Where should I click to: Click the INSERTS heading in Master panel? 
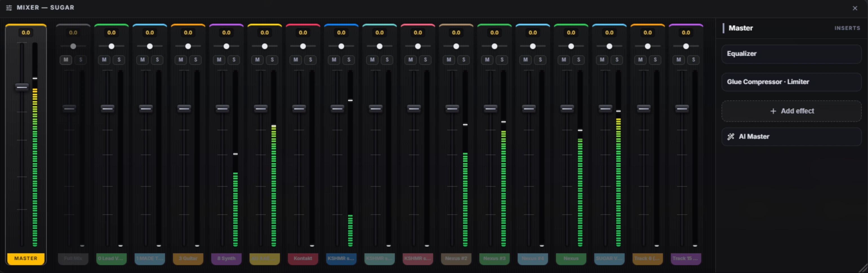847,28
